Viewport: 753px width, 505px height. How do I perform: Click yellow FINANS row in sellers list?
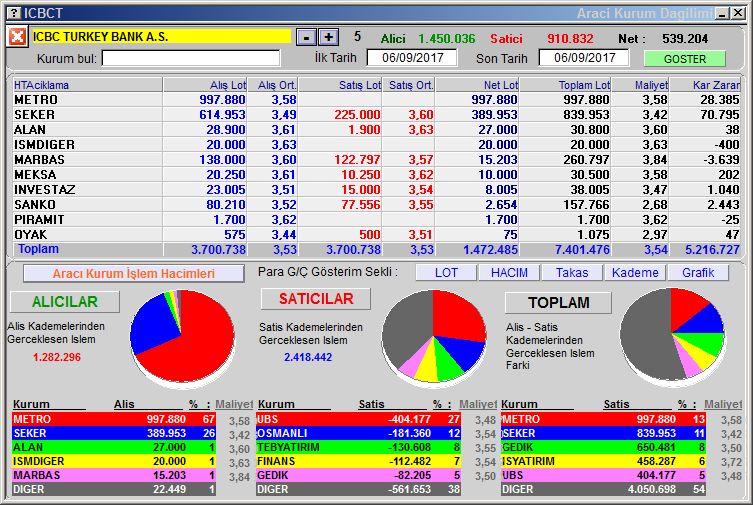coord(358,461)
